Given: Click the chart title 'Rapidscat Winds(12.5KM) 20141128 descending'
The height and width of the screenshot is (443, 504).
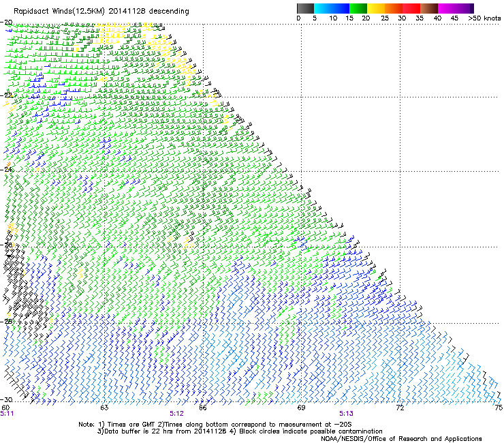Looking at the screenshot, I should (x=101, y=12).
